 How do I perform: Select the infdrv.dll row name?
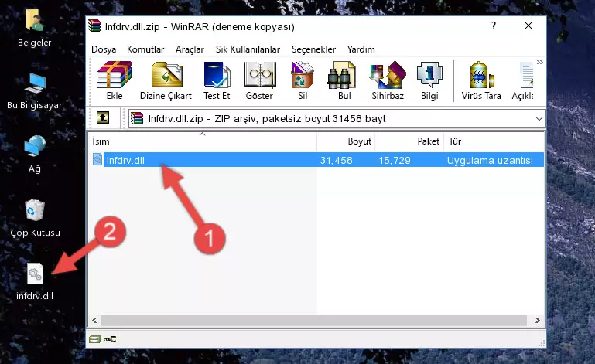point(125,160)
